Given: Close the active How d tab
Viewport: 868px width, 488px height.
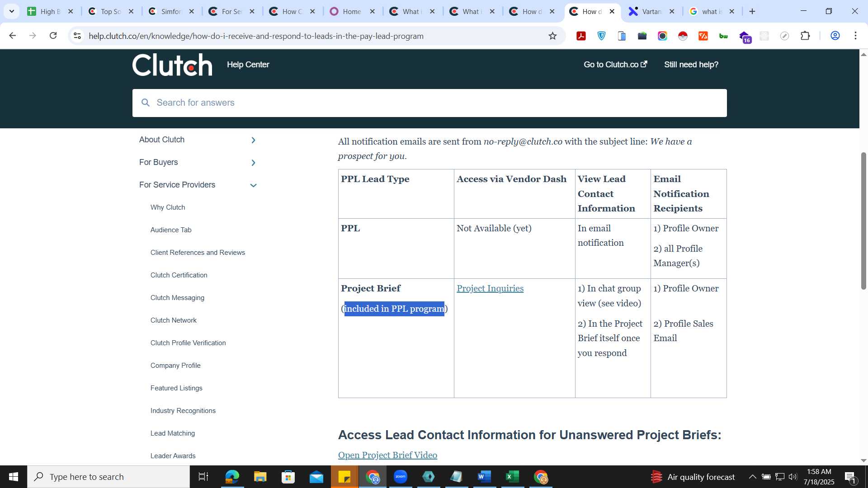Looking at the screenshot, I should point(612,11).
